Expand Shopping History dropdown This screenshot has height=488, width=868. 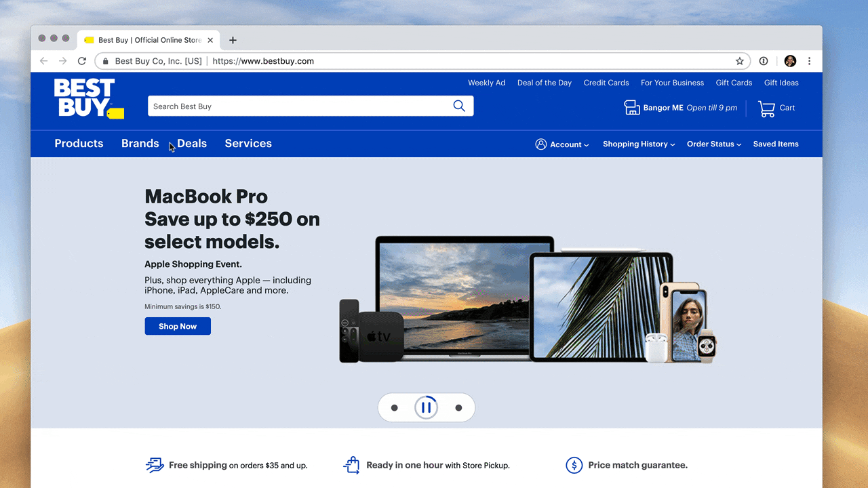click(639, 144)
